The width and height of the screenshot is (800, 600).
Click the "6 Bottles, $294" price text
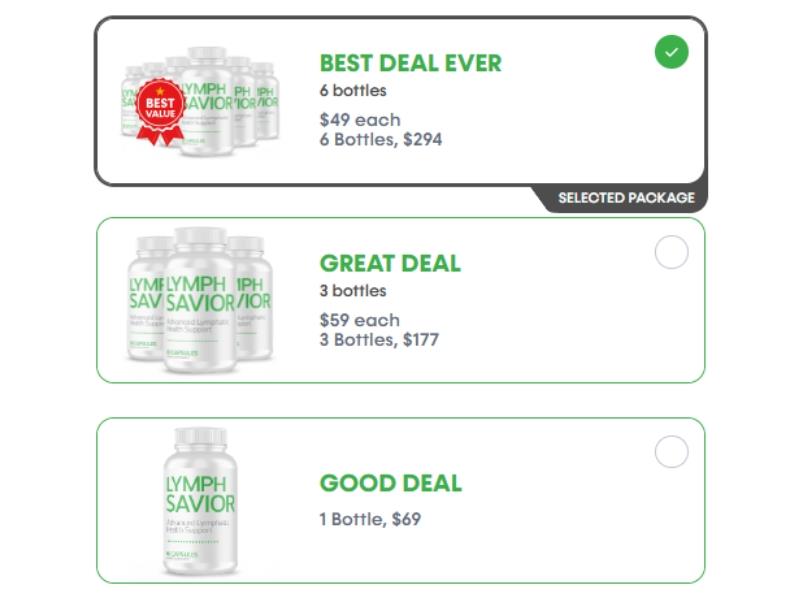(380, 139)
